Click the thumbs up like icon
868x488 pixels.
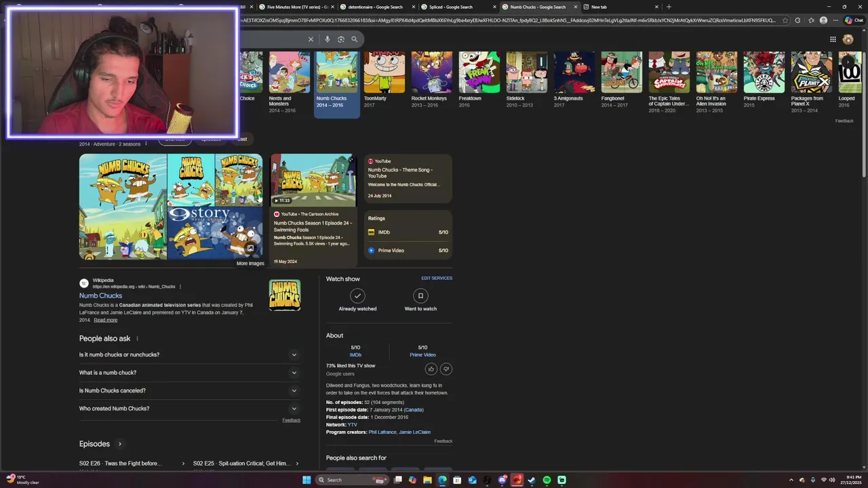click(x=431, y=369)
